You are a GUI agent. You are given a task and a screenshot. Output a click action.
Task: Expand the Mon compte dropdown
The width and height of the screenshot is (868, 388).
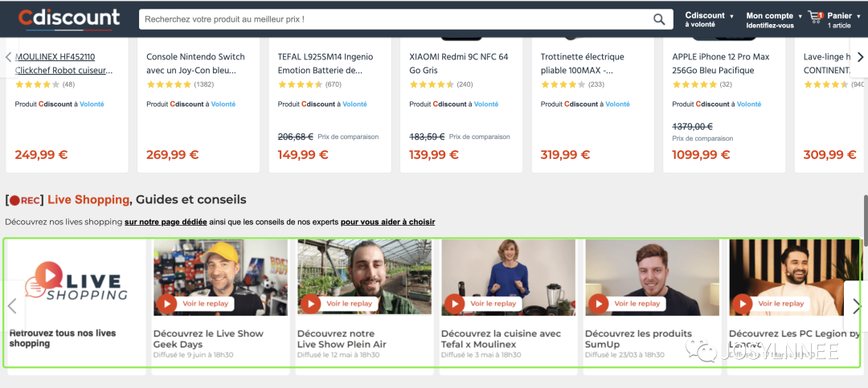pyautogui.click(x=800, y=16)
